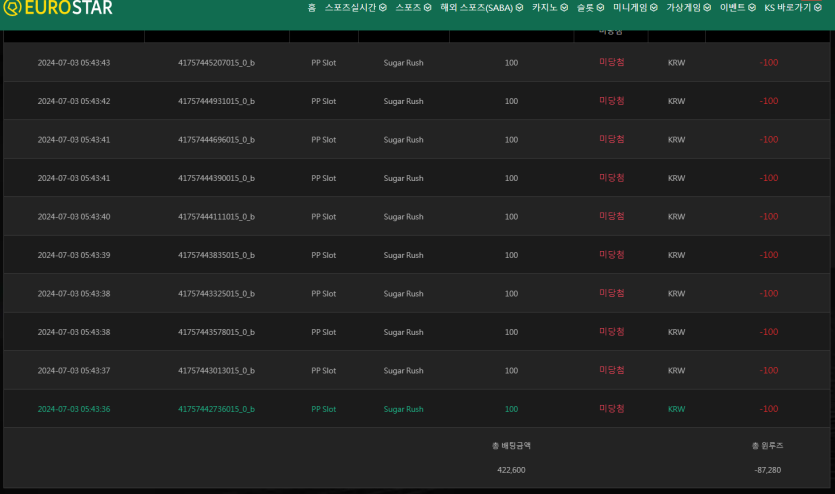Open the EUROSTAR logo home link

[58, 7]
